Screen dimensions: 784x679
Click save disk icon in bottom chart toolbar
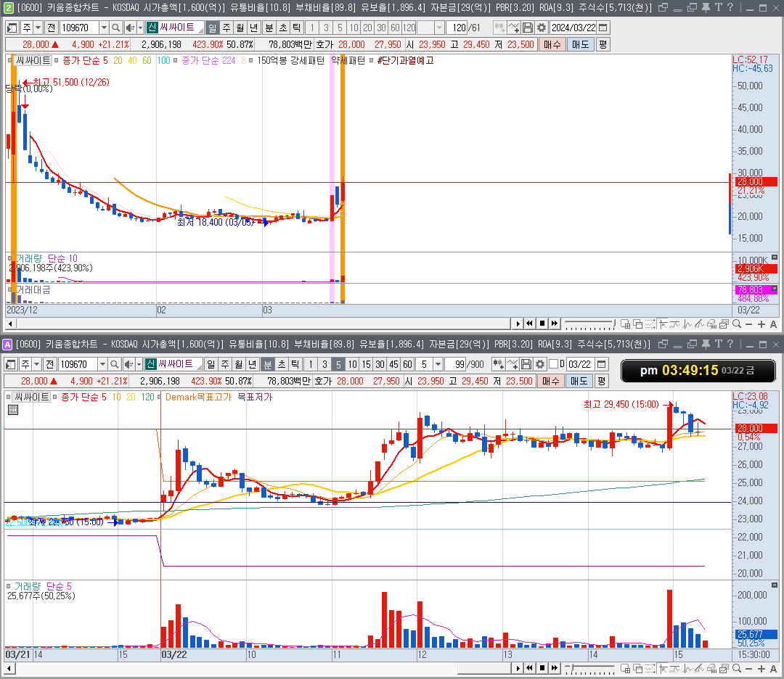tap(526, 364)
